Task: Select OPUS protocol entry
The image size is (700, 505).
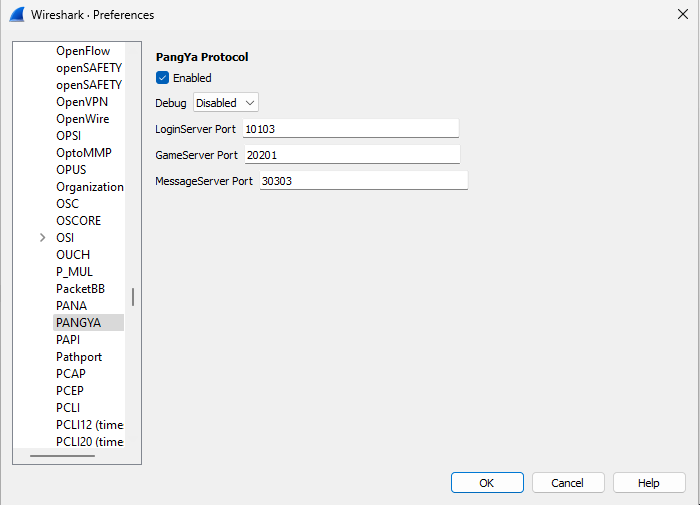Action: (x=71, y=170)
